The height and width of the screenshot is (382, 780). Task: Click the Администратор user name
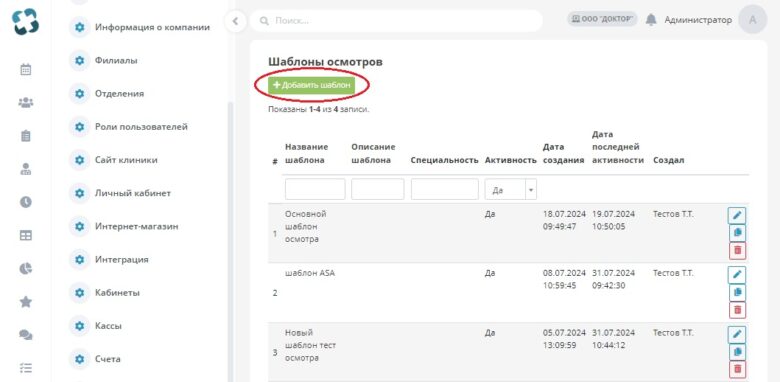pos(698,20)
